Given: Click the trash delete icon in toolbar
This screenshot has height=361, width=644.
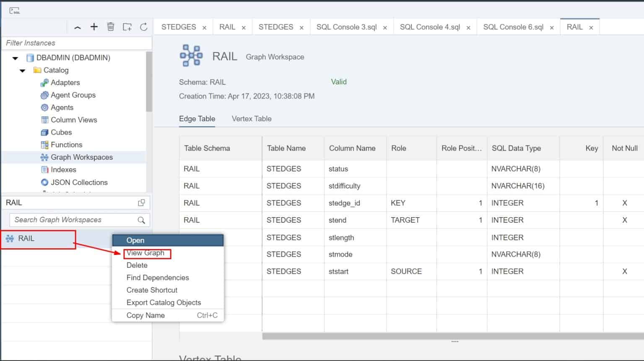Looking at the screenshot, I should pyautogui.click(x=111, y=27).
